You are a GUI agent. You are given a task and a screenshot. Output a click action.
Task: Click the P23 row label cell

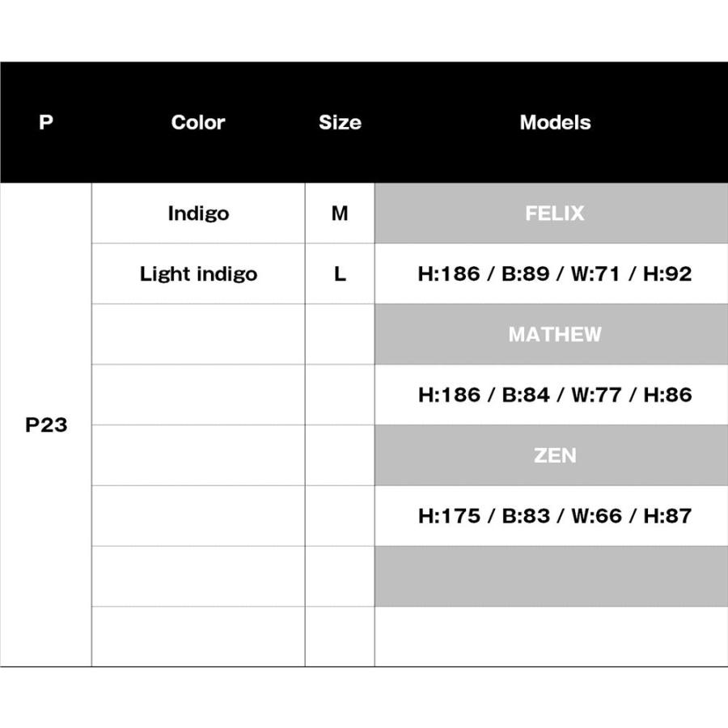coord(46,425)
